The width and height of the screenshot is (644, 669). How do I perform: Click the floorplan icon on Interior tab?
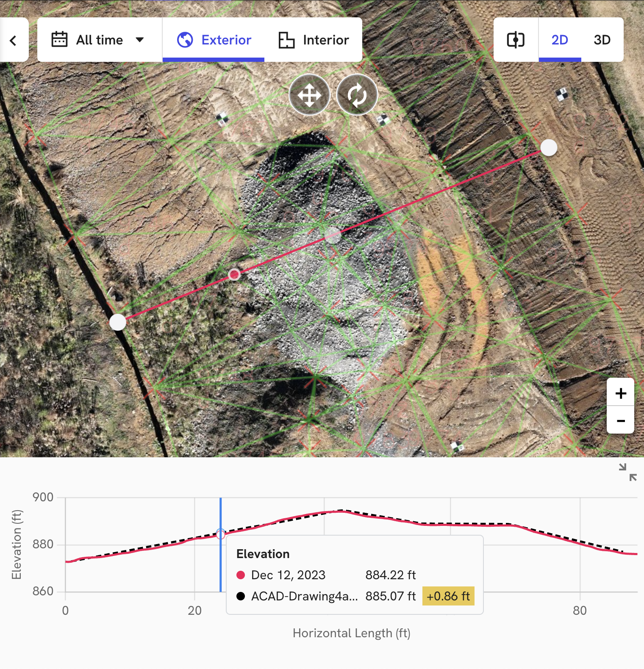point(286,40)
